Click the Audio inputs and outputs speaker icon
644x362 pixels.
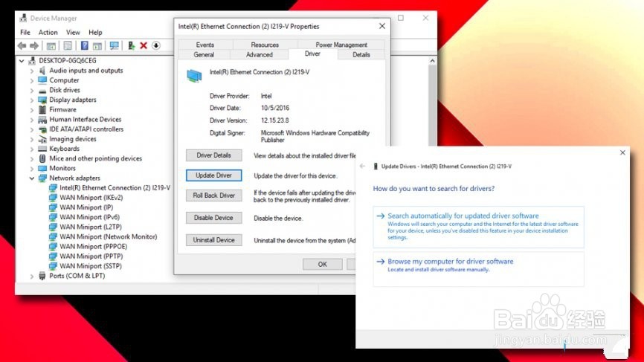click(42, 71)
